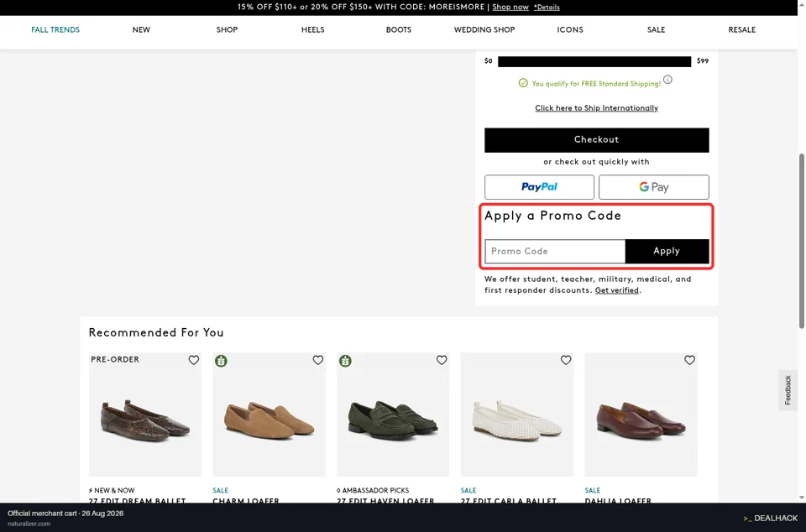The image size is (806, 532).
Task: Favorite the Charm Loafer with heart icon
Action: 318,360
